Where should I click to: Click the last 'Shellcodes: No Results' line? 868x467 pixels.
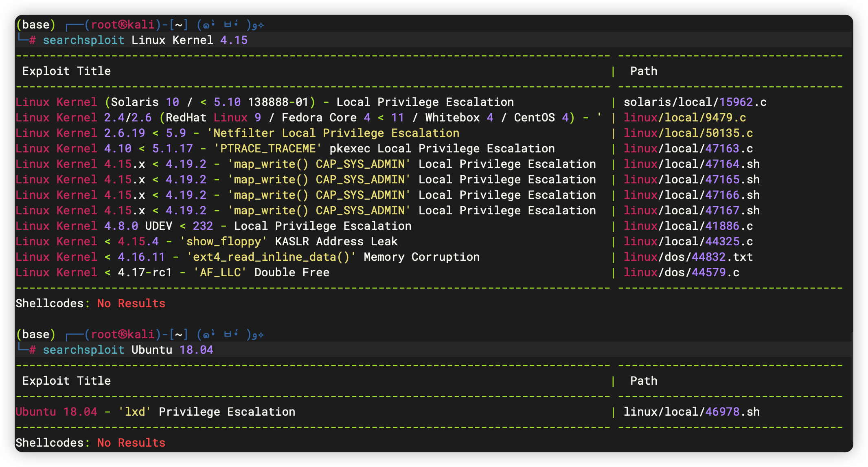click(x=90, y=443)
